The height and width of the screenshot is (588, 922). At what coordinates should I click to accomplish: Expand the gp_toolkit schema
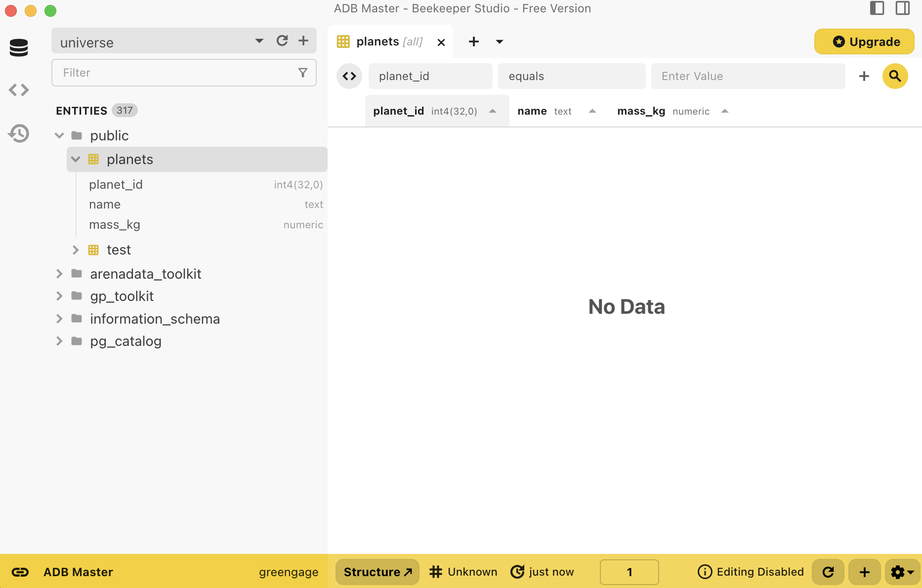(x=59, y=296)
